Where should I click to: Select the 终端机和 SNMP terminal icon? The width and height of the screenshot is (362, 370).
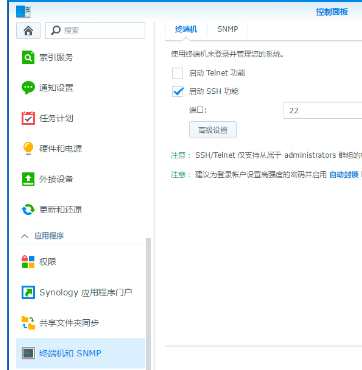pyautogui.click(x=28, y=353)
